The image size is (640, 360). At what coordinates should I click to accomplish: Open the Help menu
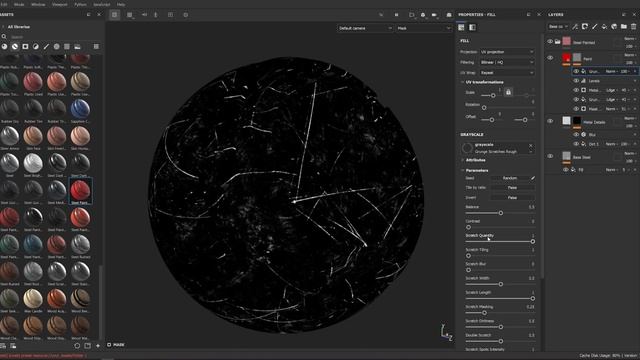point(121,4)
